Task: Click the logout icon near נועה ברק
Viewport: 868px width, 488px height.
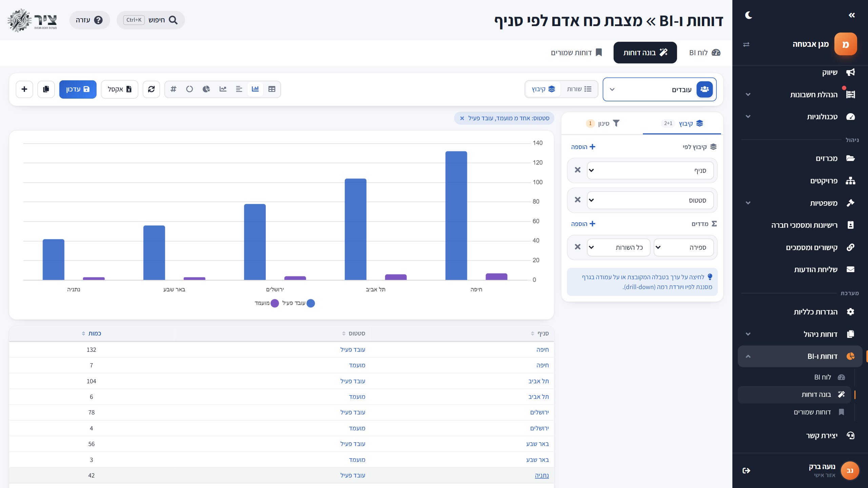Action: (x=746, y=470)
